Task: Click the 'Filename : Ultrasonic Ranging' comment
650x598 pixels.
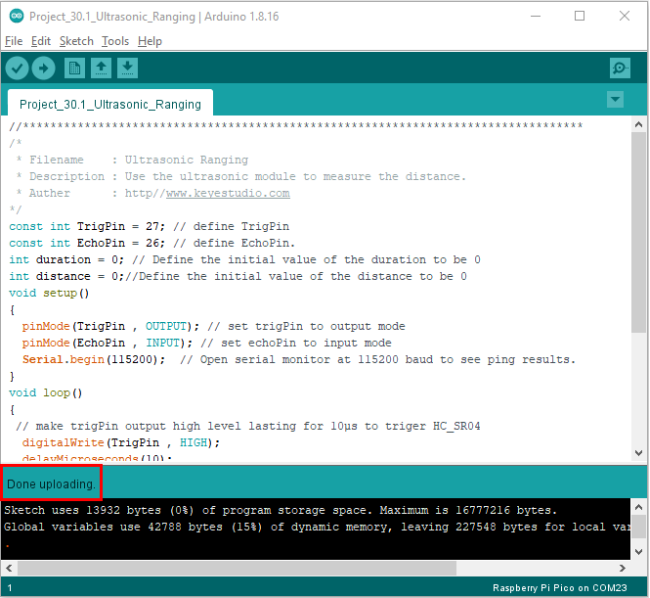Action: 132,160
